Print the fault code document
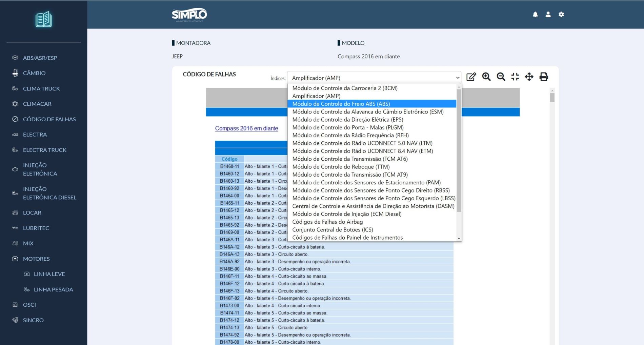The image size is (644, 345). (x=544, y=77)
